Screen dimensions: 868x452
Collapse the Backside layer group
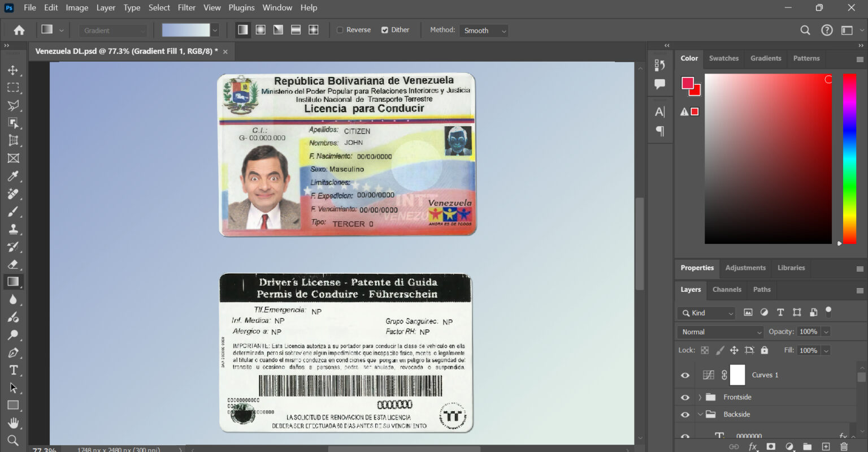pos(700,415)
